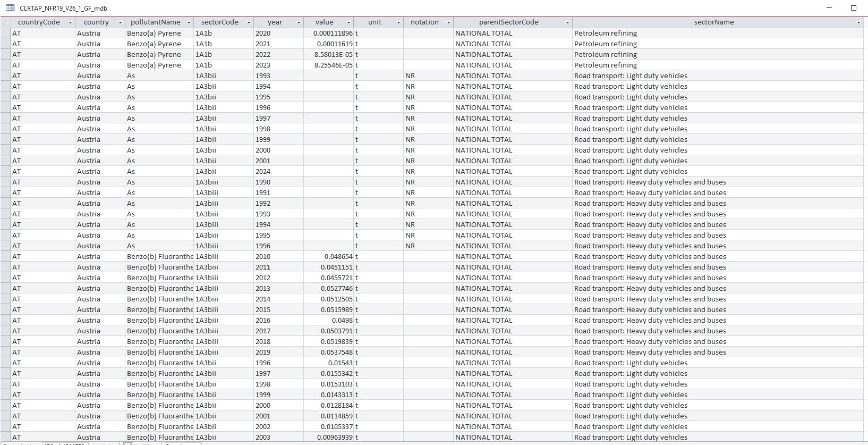Select the row selector of the year 2010 row
The width and height of the screenshot is (868, 445).
pos(5,256)
